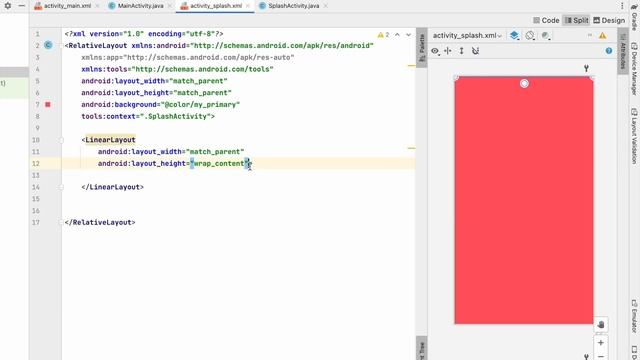Close the SplashActivity.java tab
This screenshot has width=640, height=360.
[x=325, y=6]
